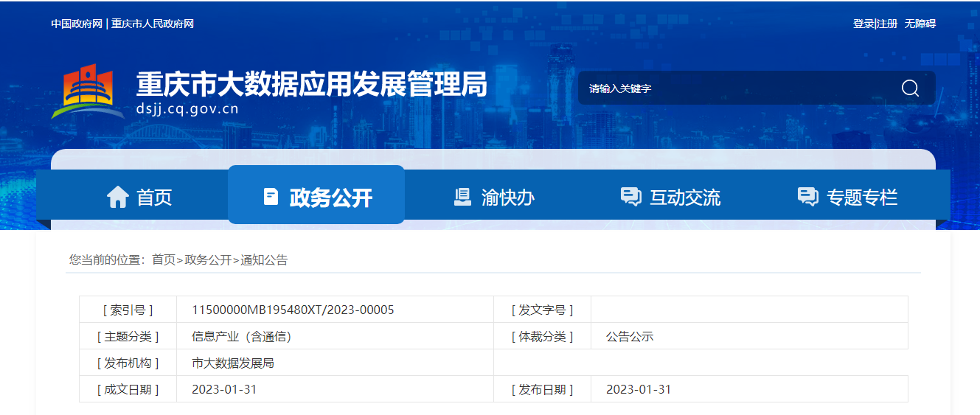Click the site title 重庆市大数据应用发展管理局
This screenshot has width=980, height=415.
pyautogui.click(x=312, y=85)
